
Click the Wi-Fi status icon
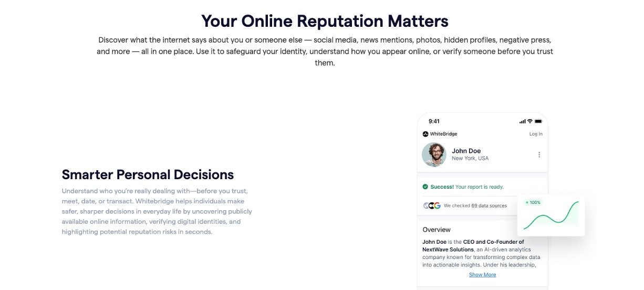click(530, 121)
